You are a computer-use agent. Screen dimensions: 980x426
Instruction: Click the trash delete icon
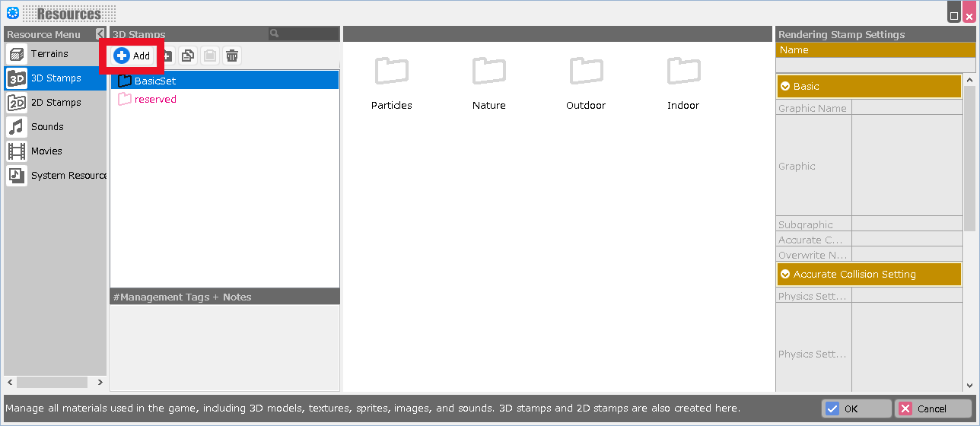(232, 56)
